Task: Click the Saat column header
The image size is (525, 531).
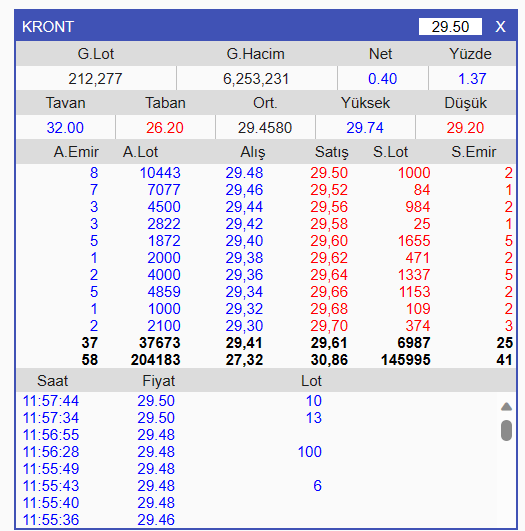Action: [52, 381]
